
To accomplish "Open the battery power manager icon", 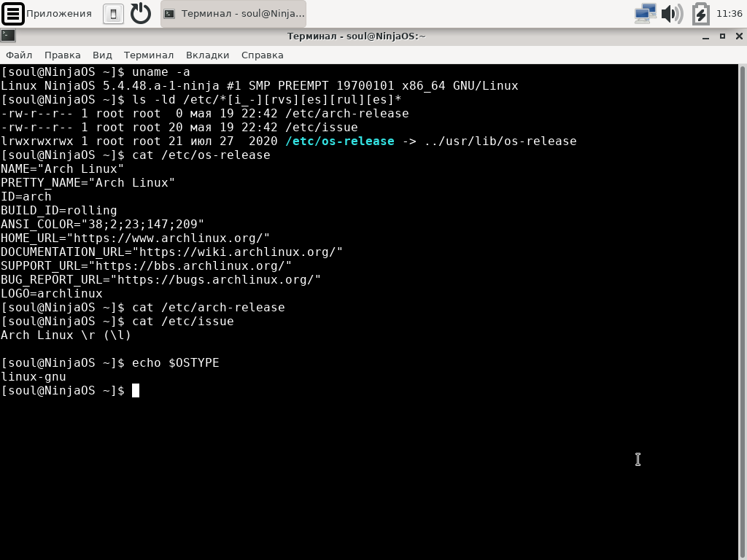I will [700, 13].
